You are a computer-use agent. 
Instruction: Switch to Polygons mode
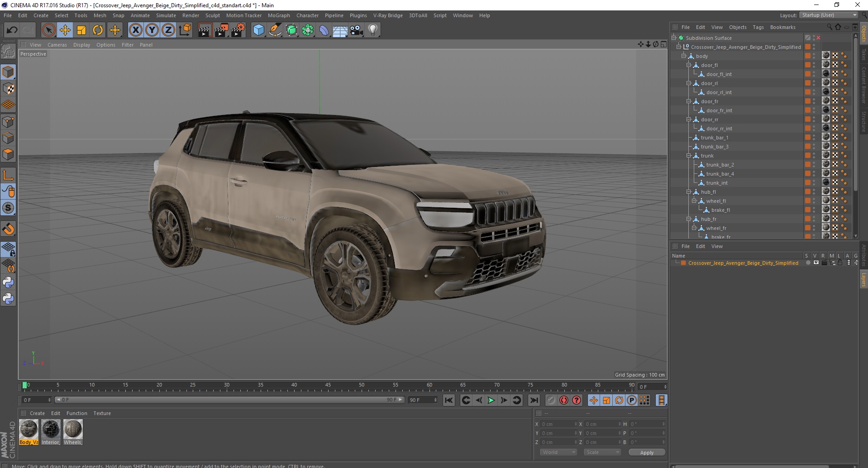8,154
